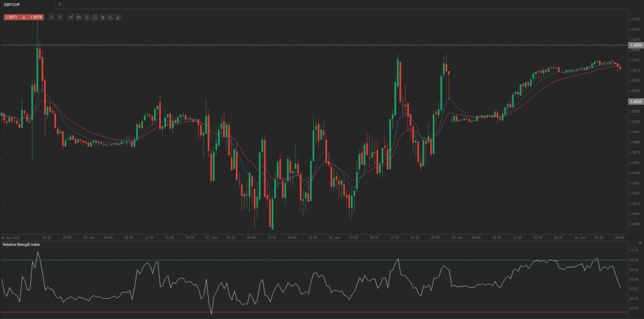Click the seventh chart toolbar icon
Image resolution: width=644 pixels, height=319 pixels.
(102, 17)
